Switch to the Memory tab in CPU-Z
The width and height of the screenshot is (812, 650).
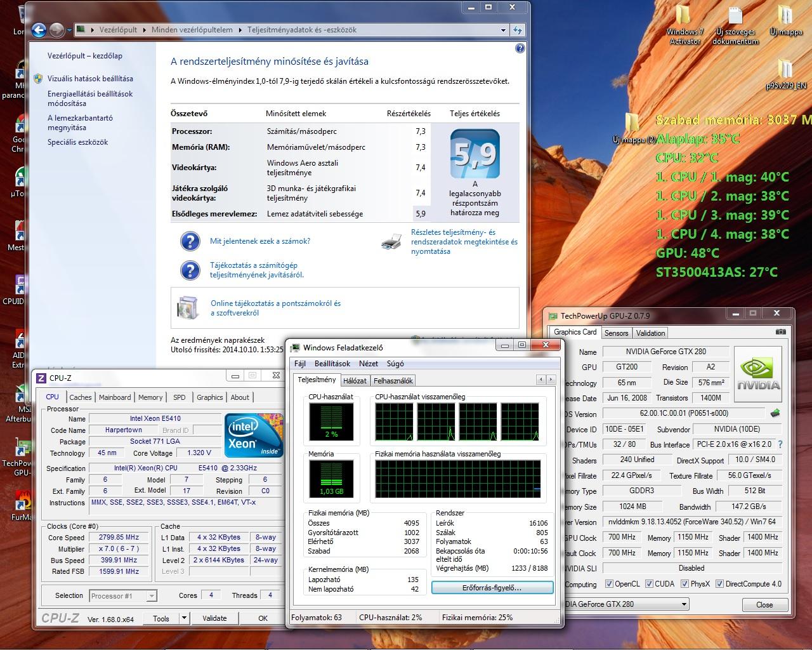[x=150, y=397]
